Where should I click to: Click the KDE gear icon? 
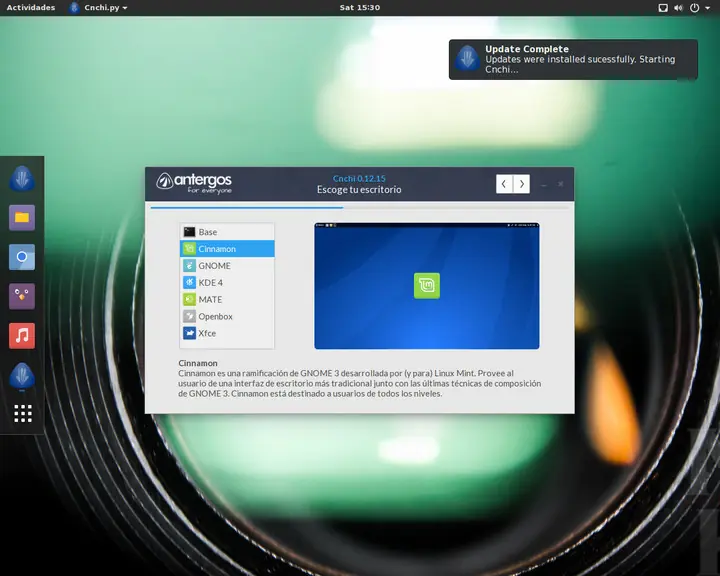pos(189,282)
